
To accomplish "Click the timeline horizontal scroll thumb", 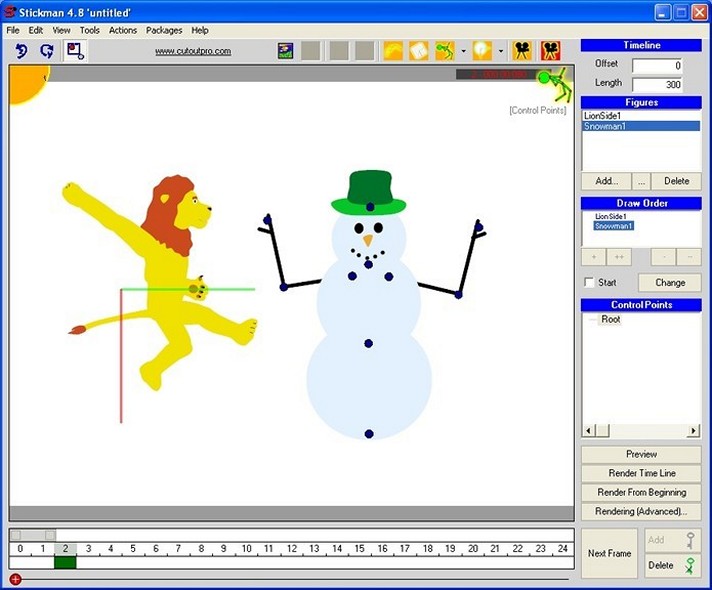I will pyautogui.click(x=33, y=535).
